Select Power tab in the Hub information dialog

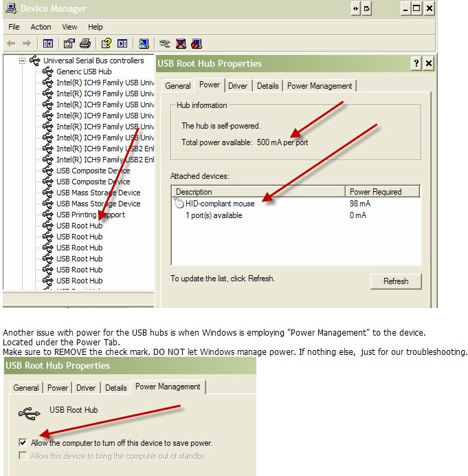pos(210,85)
